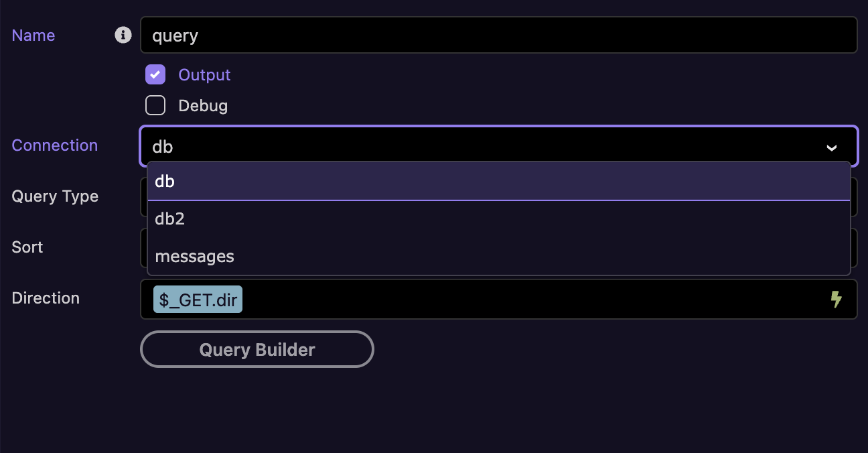The height and width of the screenshot is (453, 868).
Task: Enable the Debug checkbox
Action: point(155,105)
